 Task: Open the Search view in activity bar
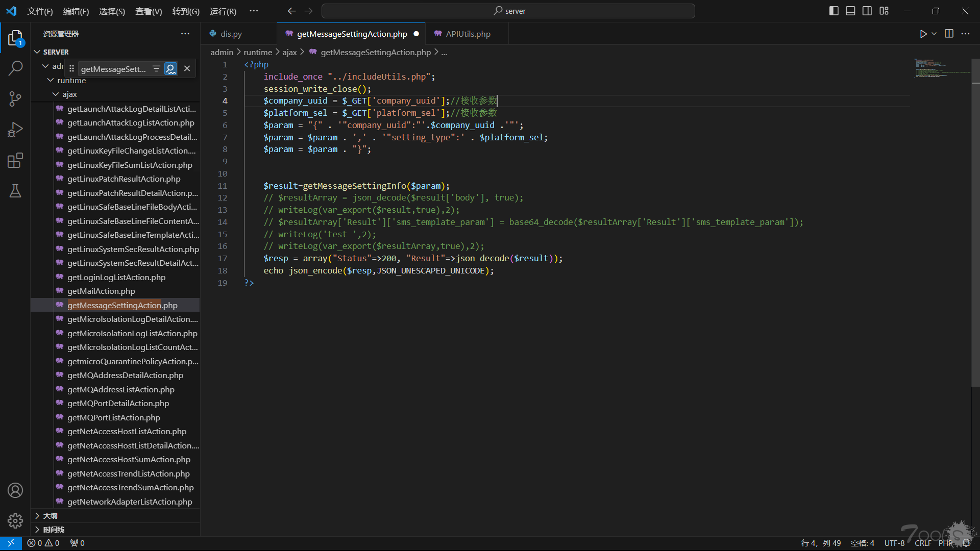15,68
